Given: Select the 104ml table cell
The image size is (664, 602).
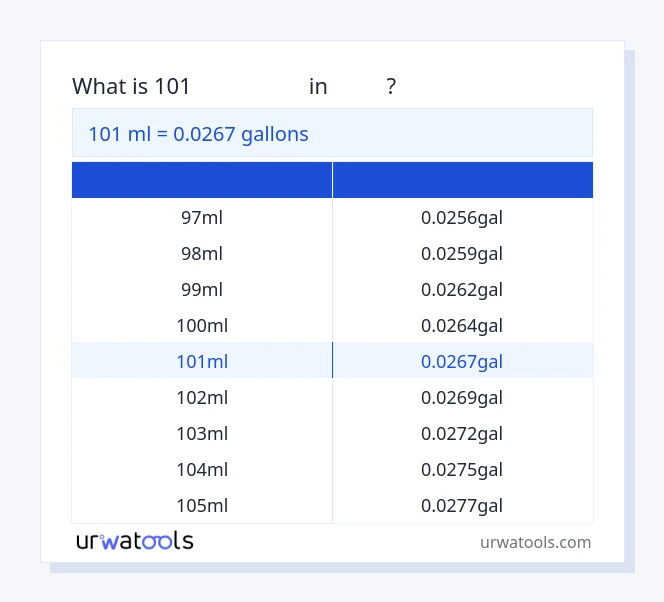Looking at the screenshot, I should pyautogui.click(x=202, y=469).
